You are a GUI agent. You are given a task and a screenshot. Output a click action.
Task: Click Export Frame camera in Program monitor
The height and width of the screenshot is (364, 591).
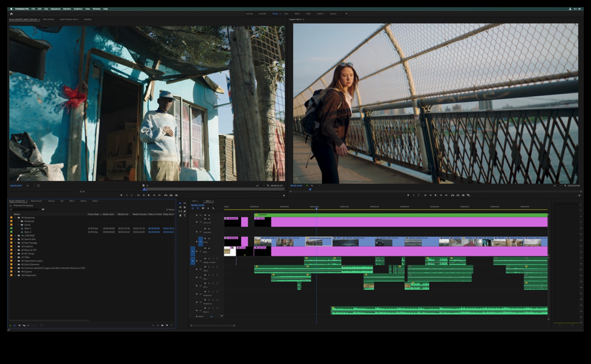click(x=463, y=195)
